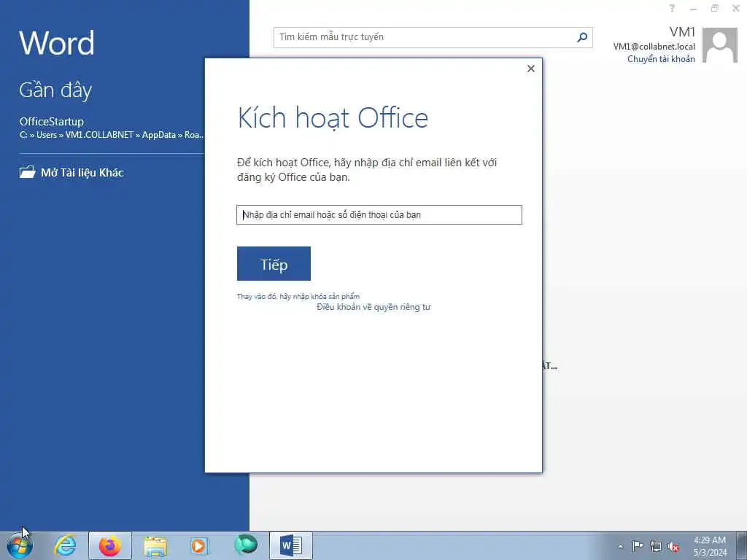Click the OfficeStartup file path text
Viewport: 747px width, 560px height.
pyautogui.click(x=112, y=135)
